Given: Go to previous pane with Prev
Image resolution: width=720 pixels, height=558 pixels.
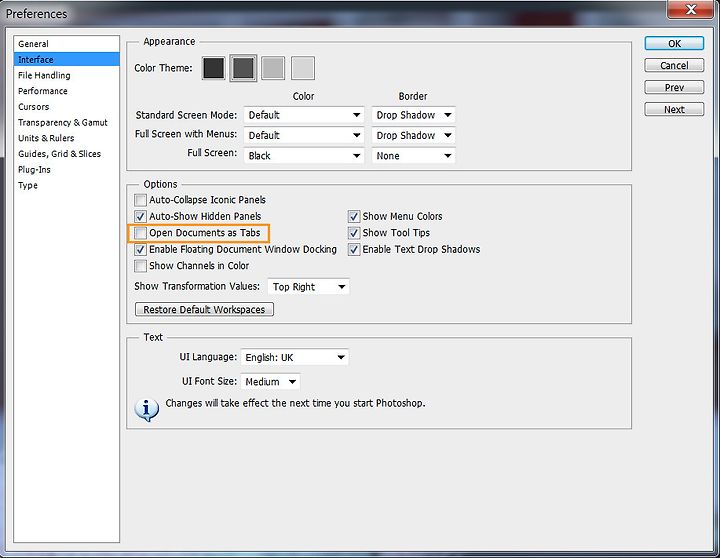Looking at the screenshot, I should [x=674, y=87].
